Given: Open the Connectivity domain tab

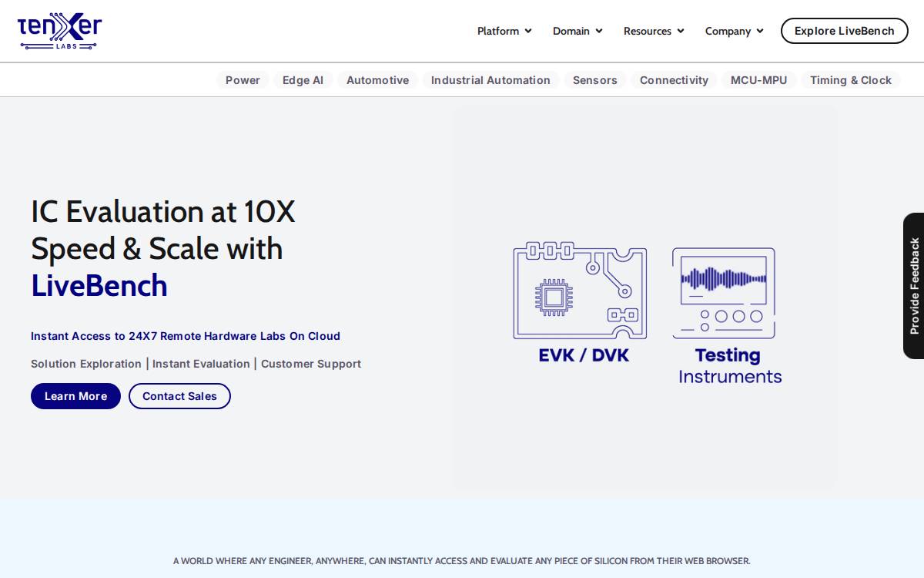Looking at the screenshot, I should (x=674, y=80).
